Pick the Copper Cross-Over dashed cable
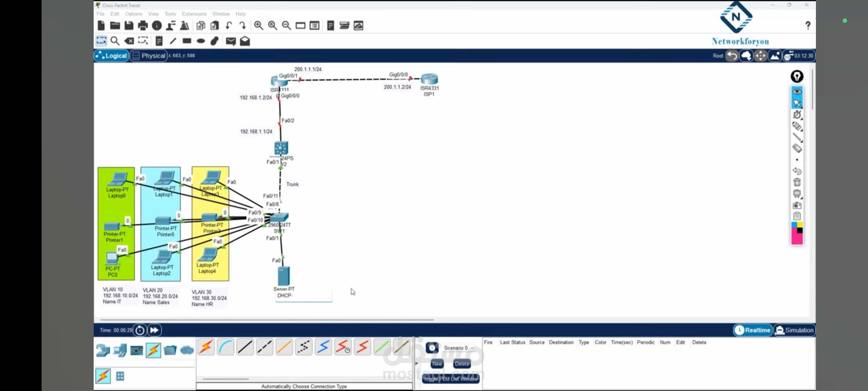 [264, 347]
